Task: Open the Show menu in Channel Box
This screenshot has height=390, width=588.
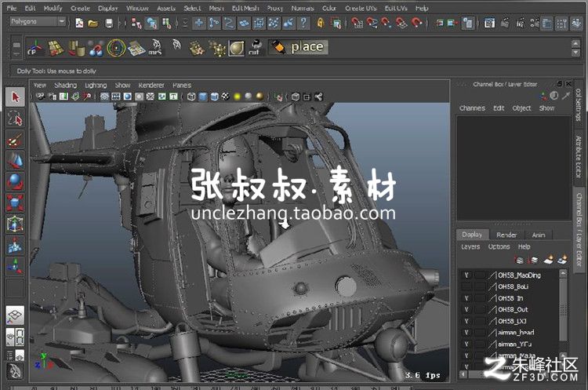Action: (x=546, y=108)
